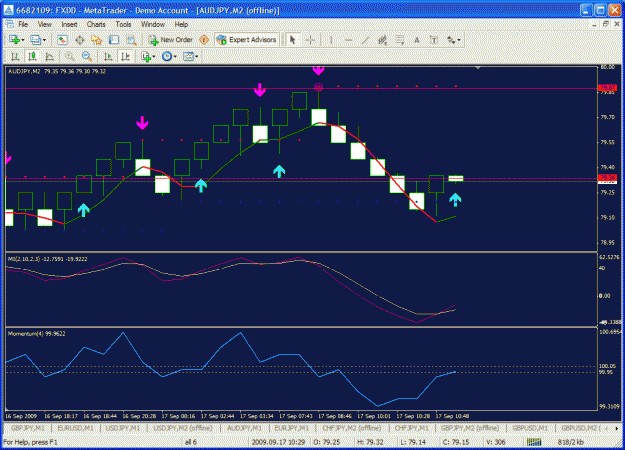Open MetaEditor via the orange diamond icon
The height and width of the screenshot is (450, 625).
click(204, 40)
